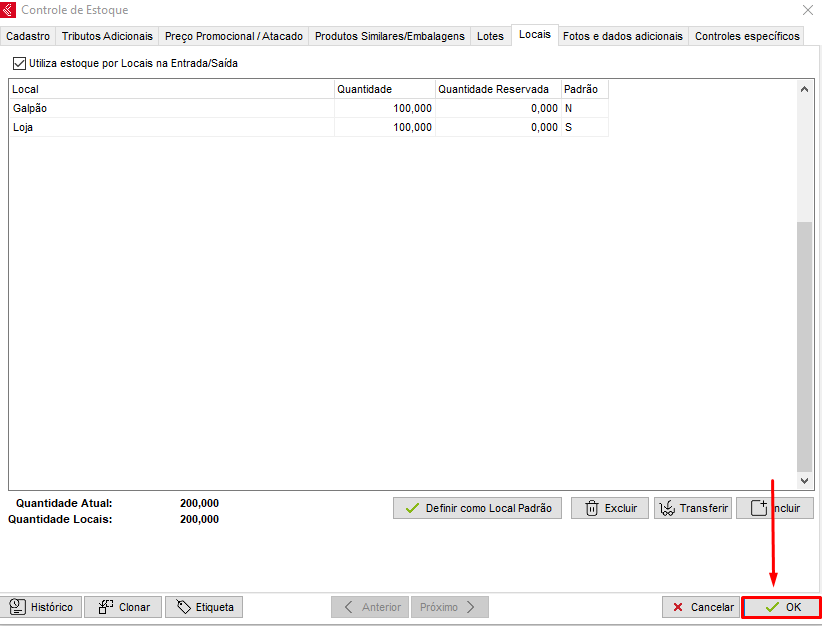Confirm with the OK button
Image resolution: width=822 pixels, height=626 pixels.
[781, 607]
